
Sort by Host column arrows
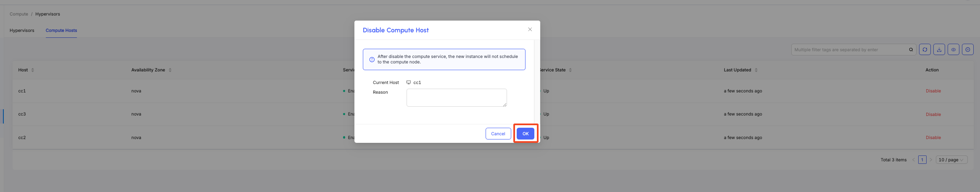(33, 70)
